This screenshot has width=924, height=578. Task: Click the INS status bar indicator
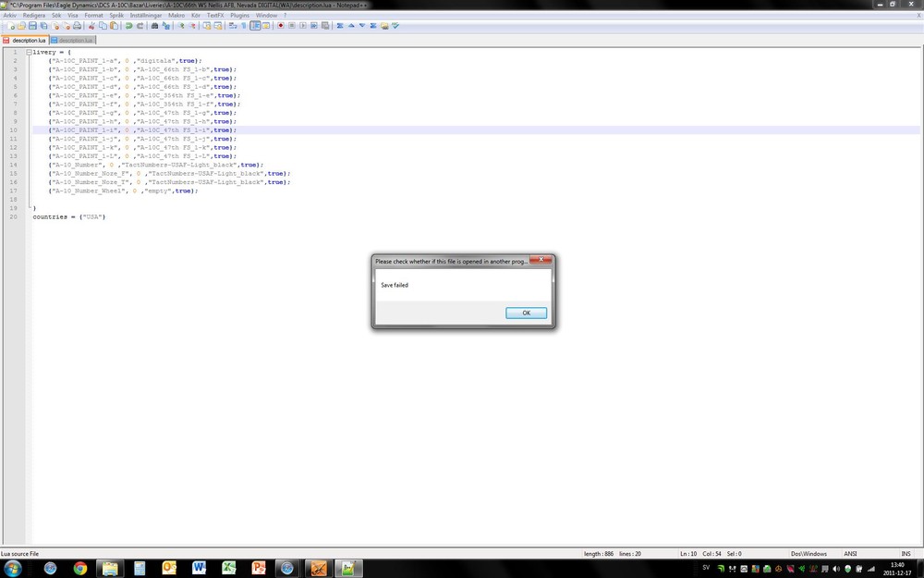click(906, 554)
